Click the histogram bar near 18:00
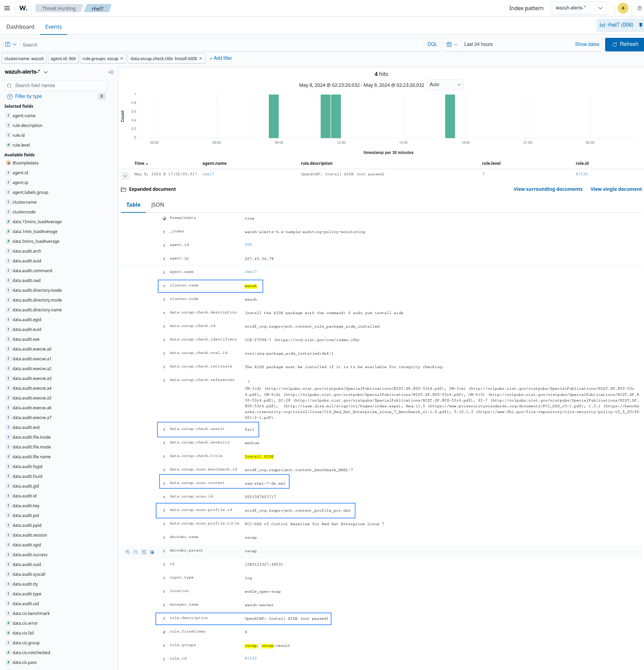The width and height of the screenshot is (644, 670). point(450,116)
